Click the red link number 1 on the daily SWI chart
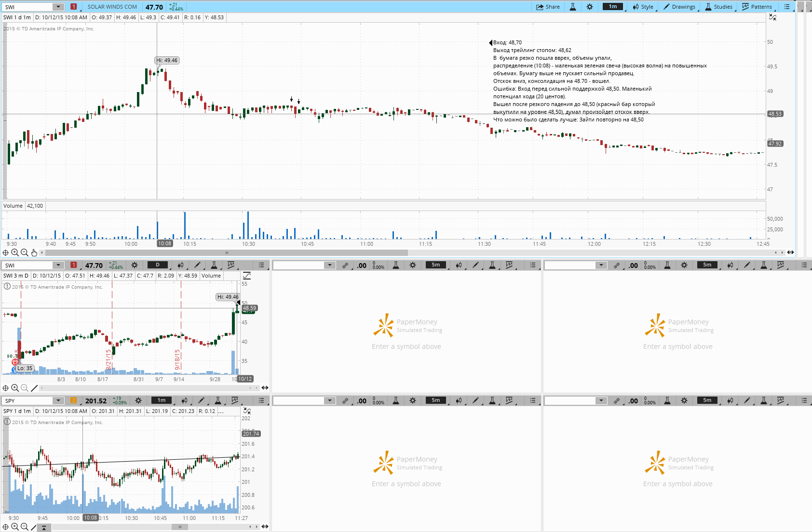The height and width of the screenshot is (532, 812). tap(73, 265)
